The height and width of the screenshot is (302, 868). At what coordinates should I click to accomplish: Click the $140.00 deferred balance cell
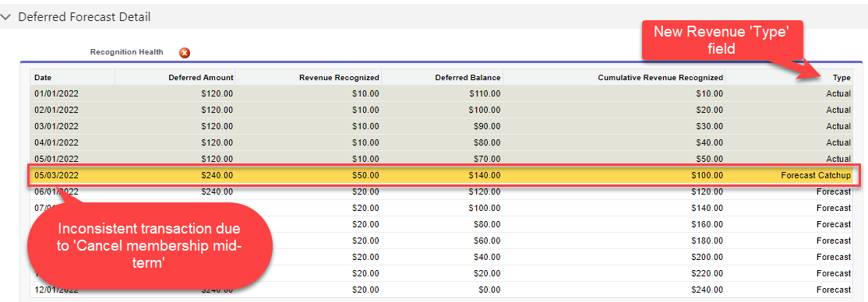(x=485, y=175)
